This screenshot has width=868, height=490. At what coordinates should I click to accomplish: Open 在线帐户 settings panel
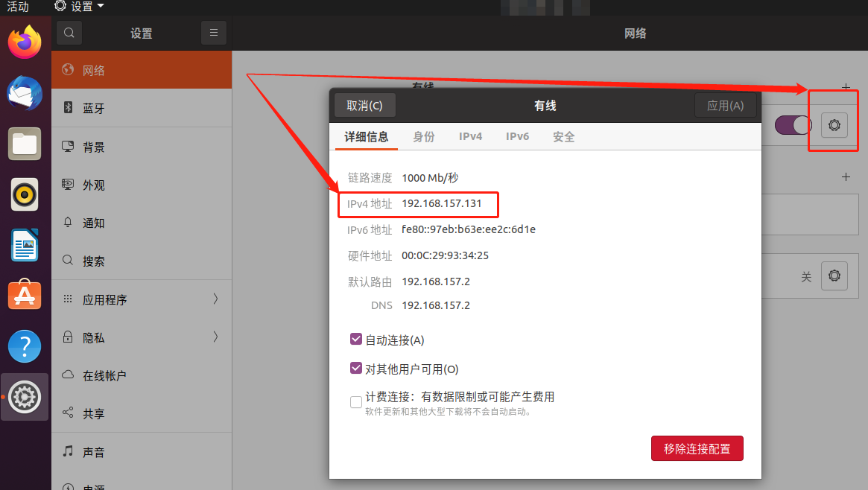[x=142, y=375]
